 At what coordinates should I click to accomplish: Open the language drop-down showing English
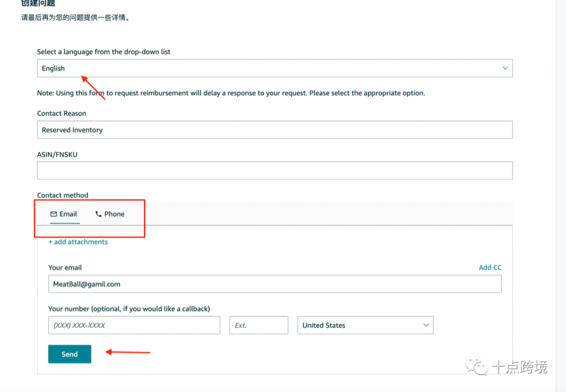pos(275,68)
